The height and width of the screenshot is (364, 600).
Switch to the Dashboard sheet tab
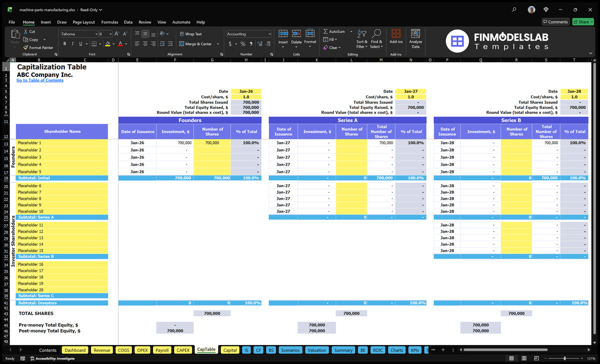[x=75, y=350]
